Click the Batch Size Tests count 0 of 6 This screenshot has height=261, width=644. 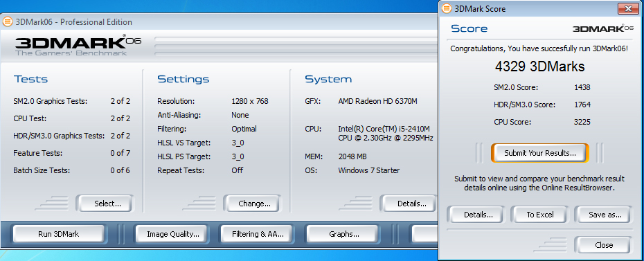point(120,170)
